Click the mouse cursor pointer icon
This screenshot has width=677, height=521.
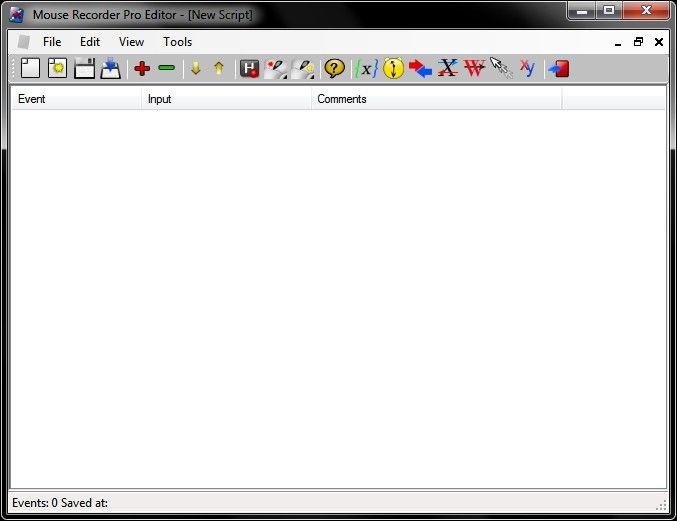tap(501, 68)
